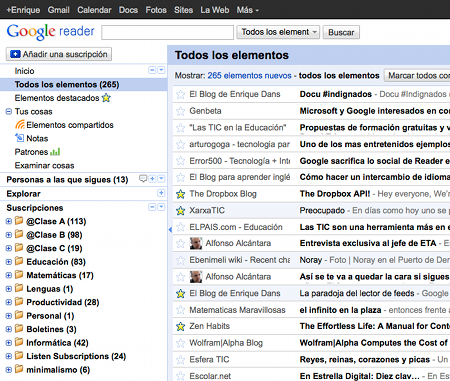Open Docs from the top bar
This screenshot has height=381, width=450.
coord(128,10)
